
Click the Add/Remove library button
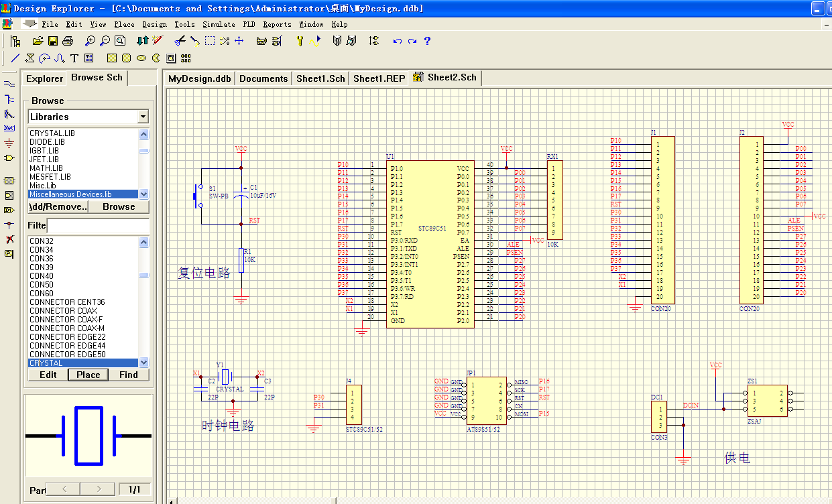[x=58, y=206]
